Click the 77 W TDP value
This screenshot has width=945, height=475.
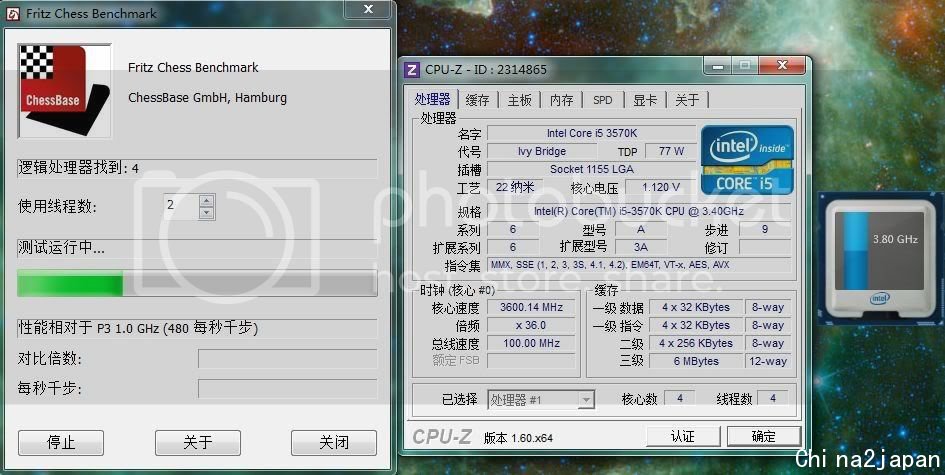point(671,151)
